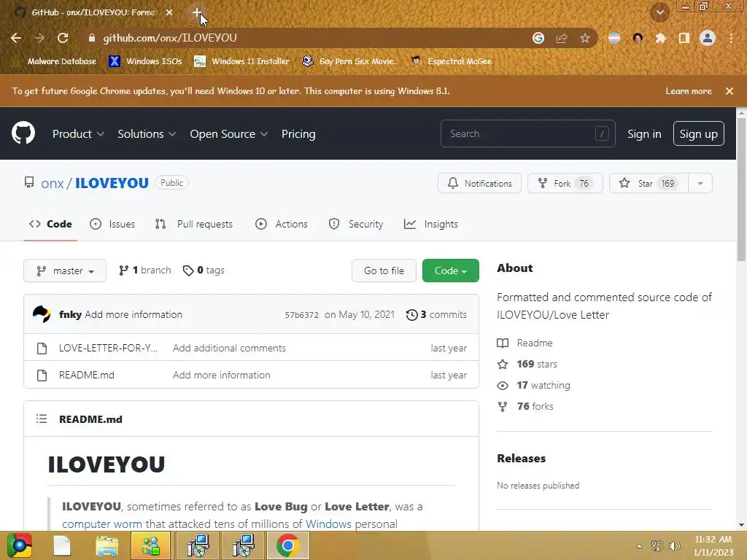Image resolution: width=747 pixels, height=560 pixels.
Task: Open the Chrome side panel icon
Action: (x=684, y=38)
